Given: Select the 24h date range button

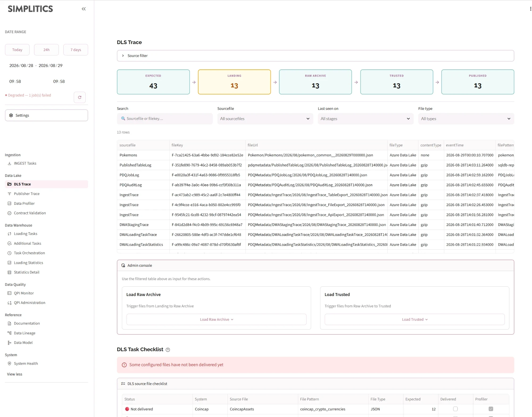Looking at the screenshot, I should 47,50.
